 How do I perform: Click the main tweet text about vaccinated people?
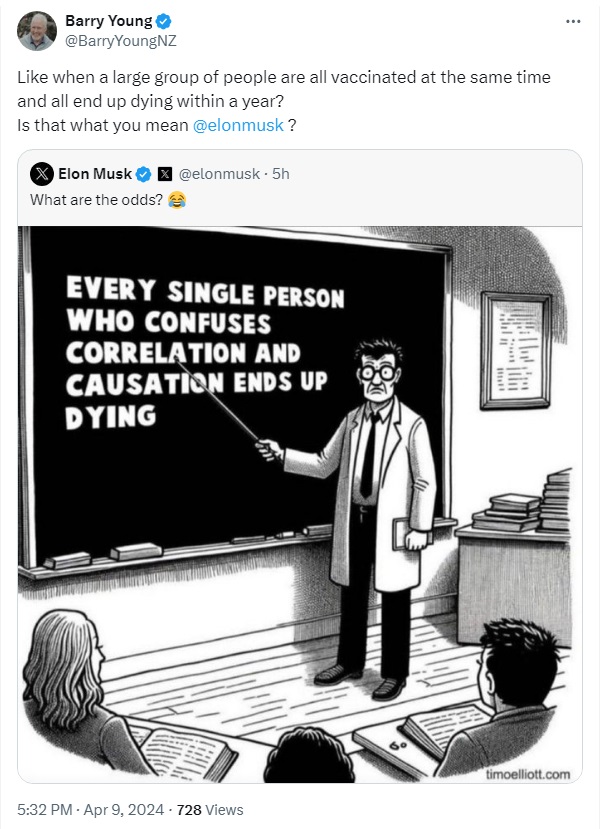284,102
